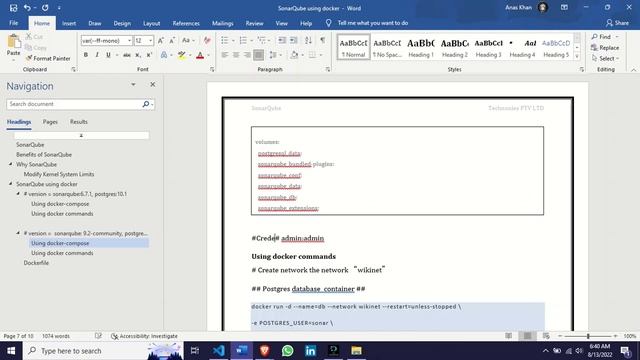Screen dimensions: 640x360
Task: Center the text
Action: click(236, 55)
